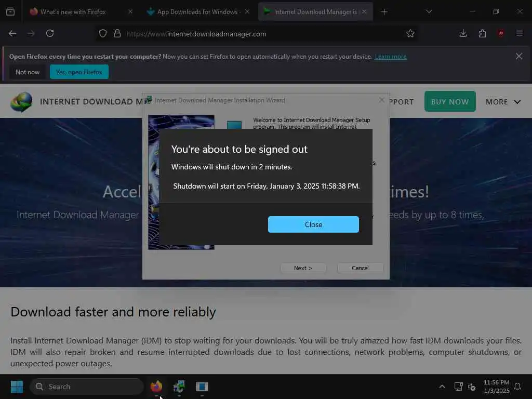This screenshot has width=532, height=399.
Task: Bookmark this page with star icon
Action: [x=410, y=34]
